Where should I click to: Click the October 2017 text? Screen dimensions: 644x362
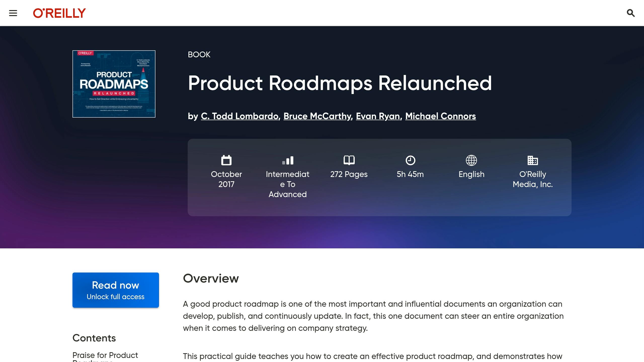[x=226, y=179]
